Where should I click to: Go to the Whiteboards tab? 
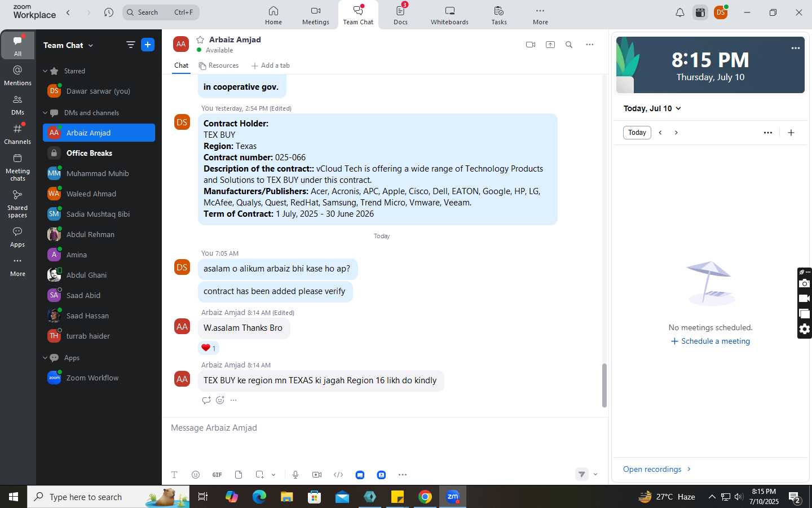click(x=449, y=15)
